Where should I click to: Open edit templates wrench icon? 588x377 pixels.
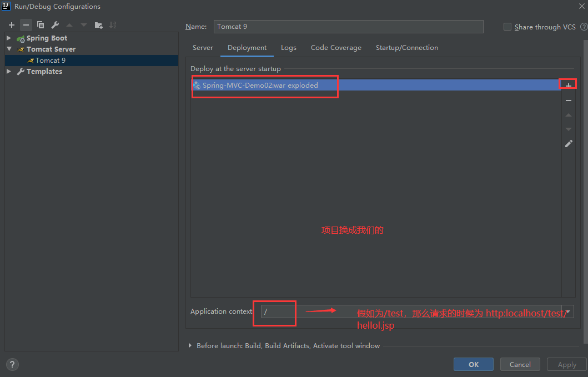click(x=55, y=25)
